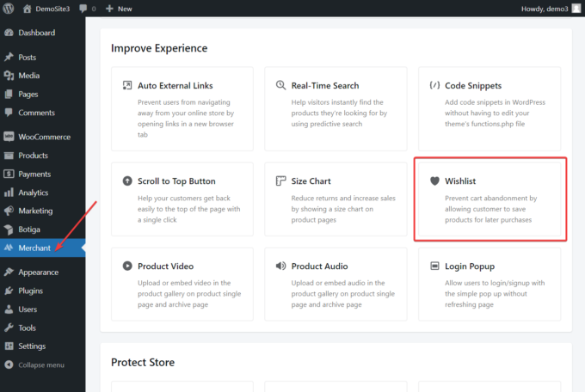
Task: Click the Wishlist heart icon
Action: click(434, 181)
